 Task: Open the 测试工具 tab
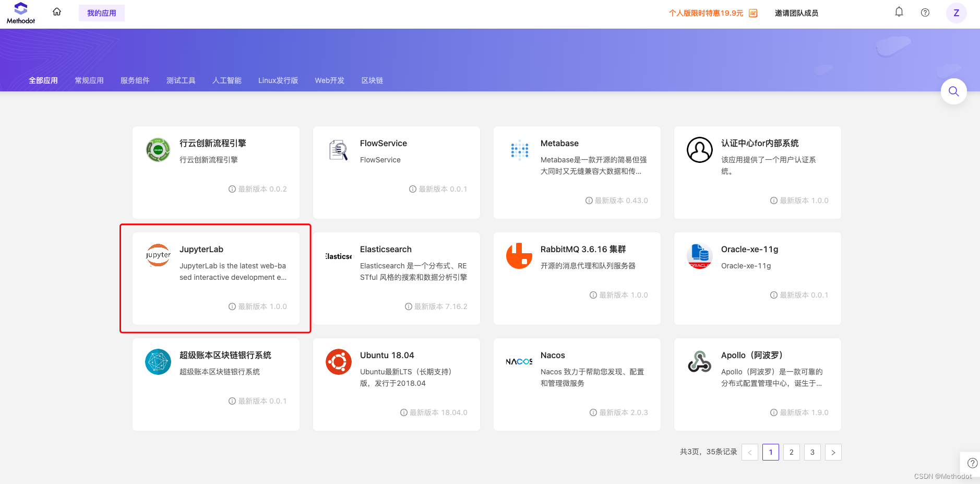coord(181,80)
